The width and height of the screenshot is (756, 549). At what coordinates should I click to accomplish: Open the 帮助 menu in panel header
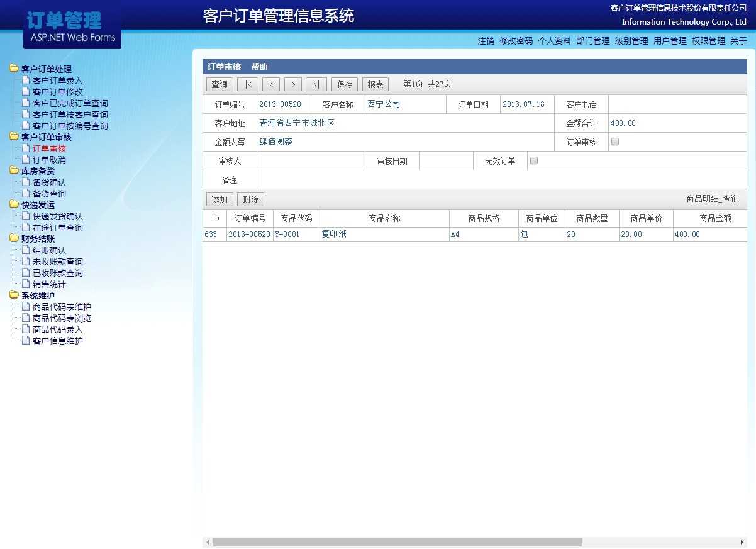(259, 67)
